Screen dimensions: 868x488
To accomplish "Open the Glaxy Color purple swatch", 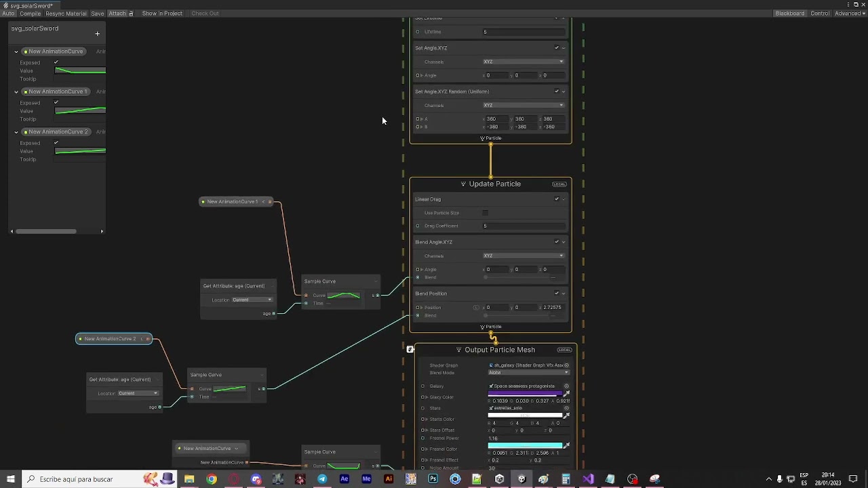I will point(525,393).
